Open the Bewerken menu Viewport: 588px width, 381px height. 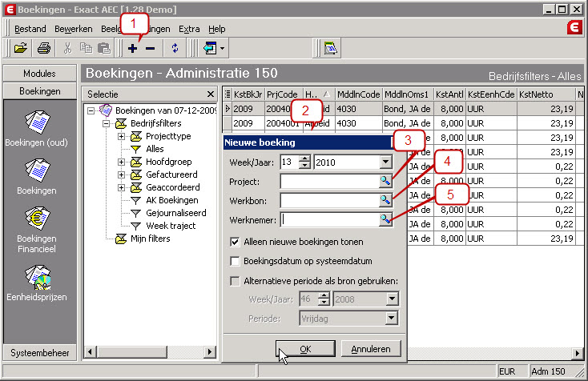point(74,29)
